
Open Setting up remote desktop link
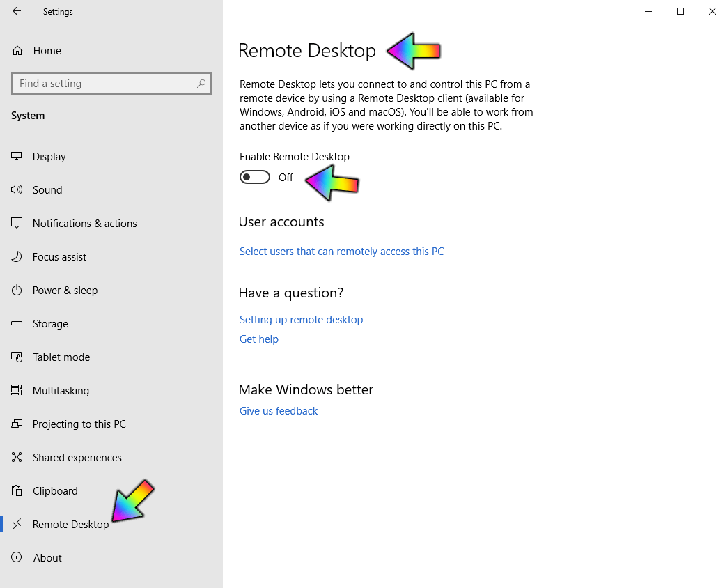tap(301, 320)
